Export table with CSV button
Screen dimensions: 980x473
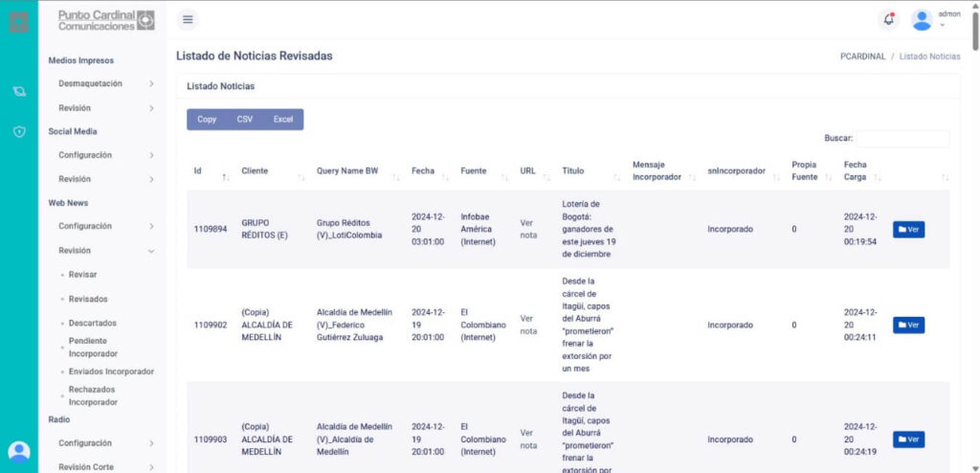coord(245,120)
